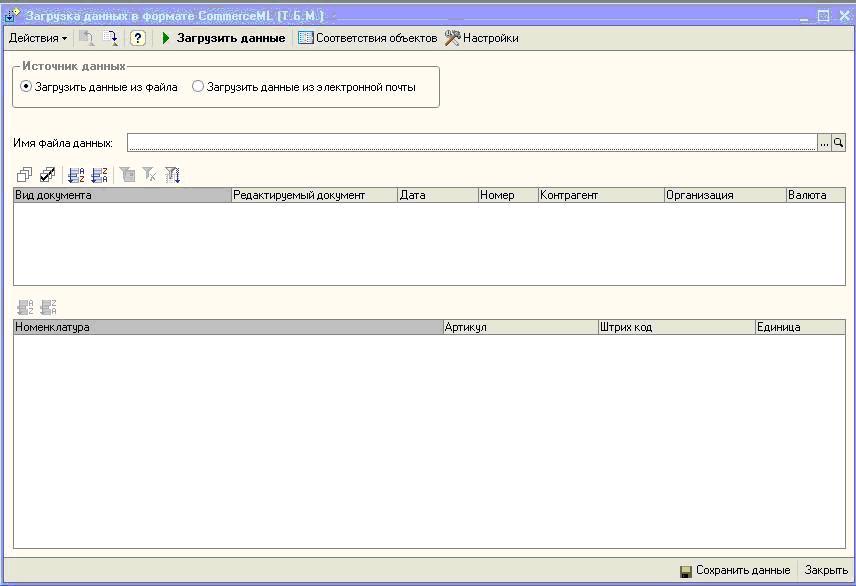Click the Артикул column header
The image size is (856, 586).
click(519, 327)
